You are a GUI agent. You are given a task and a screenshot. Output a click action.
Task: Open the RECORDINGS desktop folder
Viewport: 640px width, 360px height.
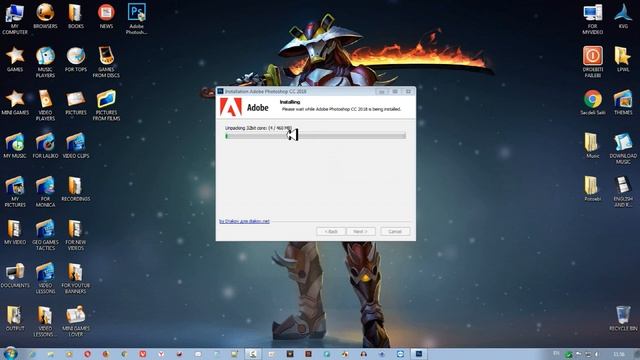click(76, 189)
